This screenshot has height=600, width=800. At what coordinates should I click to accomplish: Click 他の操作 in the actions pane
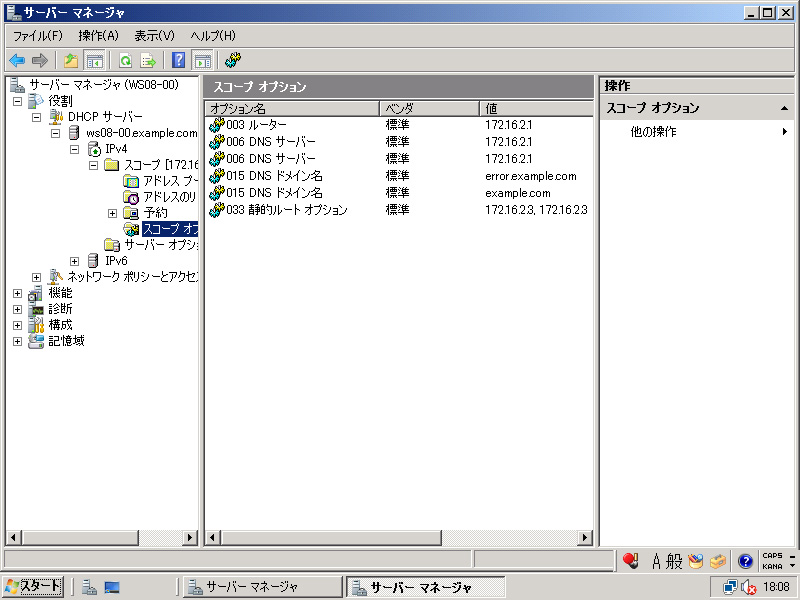pyautogui.click(x=653, y=132)
